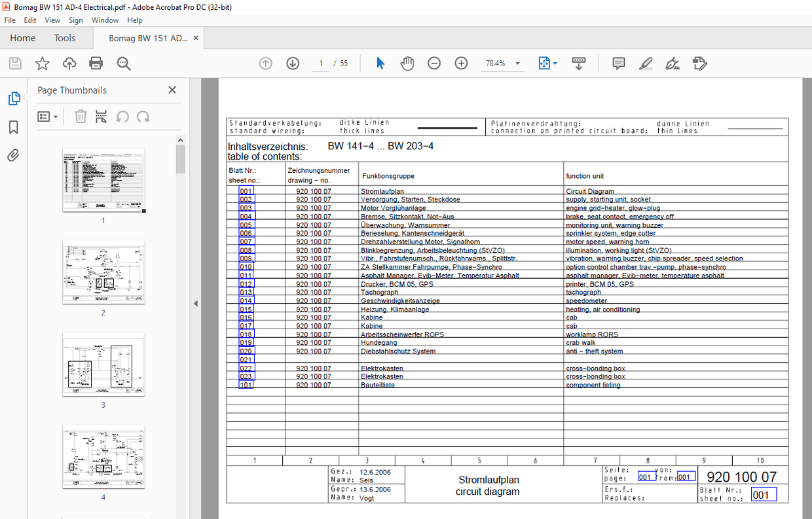Select the page 3 thumbnail
This screenshot has width=812, height=519.
coord(103,365)
